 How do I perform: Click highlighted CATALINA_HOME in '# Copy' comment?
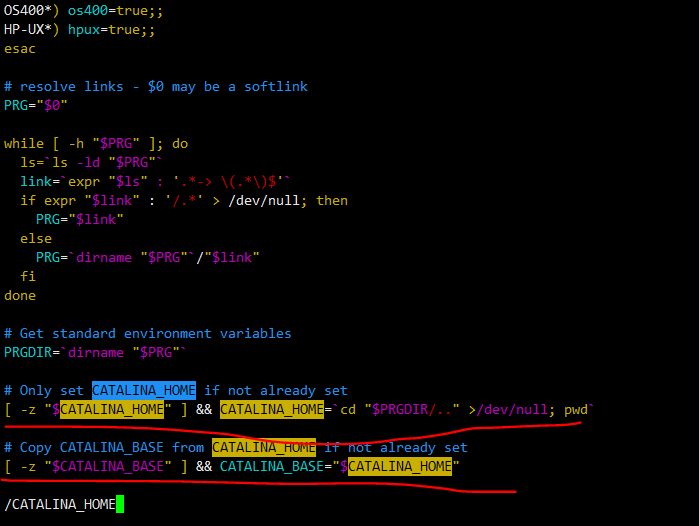pos(264,447)
